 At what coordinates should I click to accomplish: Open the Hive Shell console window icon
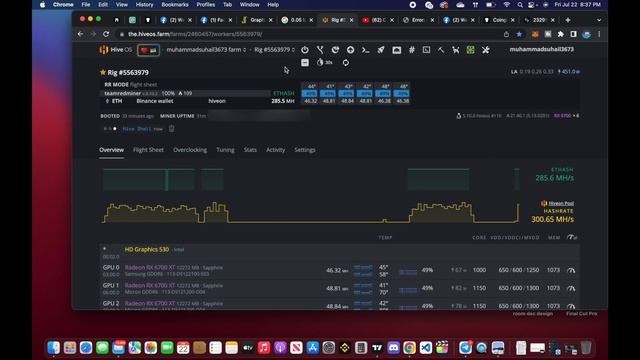coord(426,50)
